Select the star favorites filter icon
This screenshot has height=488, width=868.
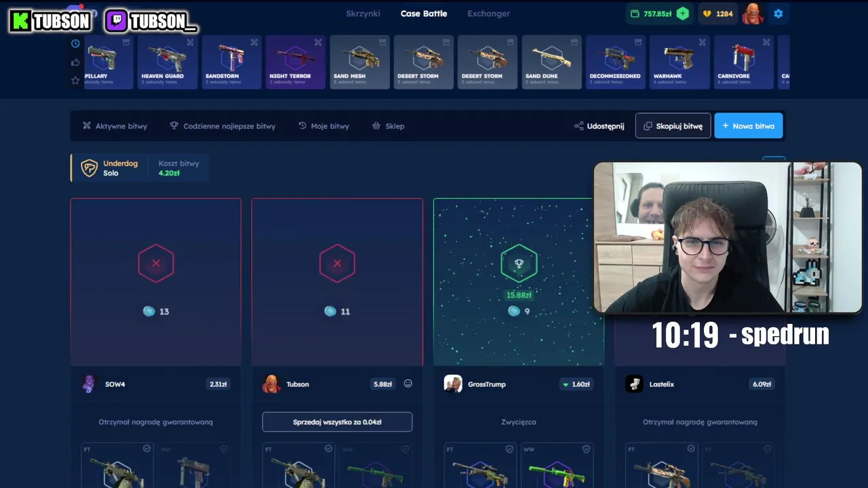click(75, 81)
